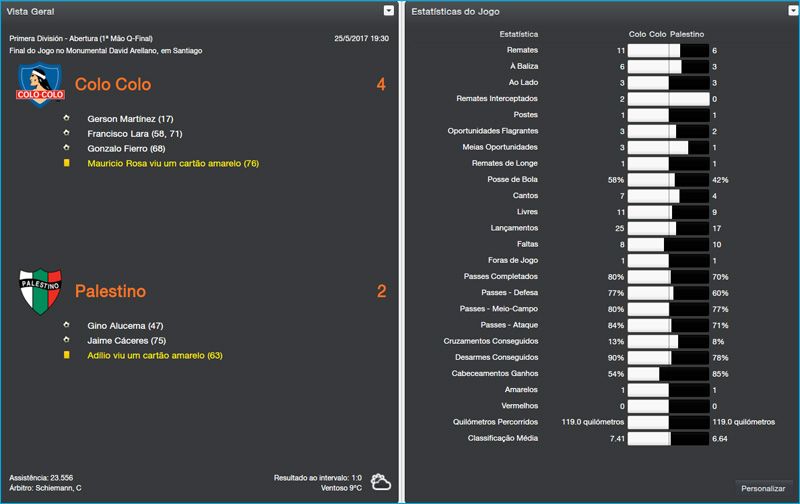
Task: Click the Remates statistic bar
Action: click(x=667, y=50)
